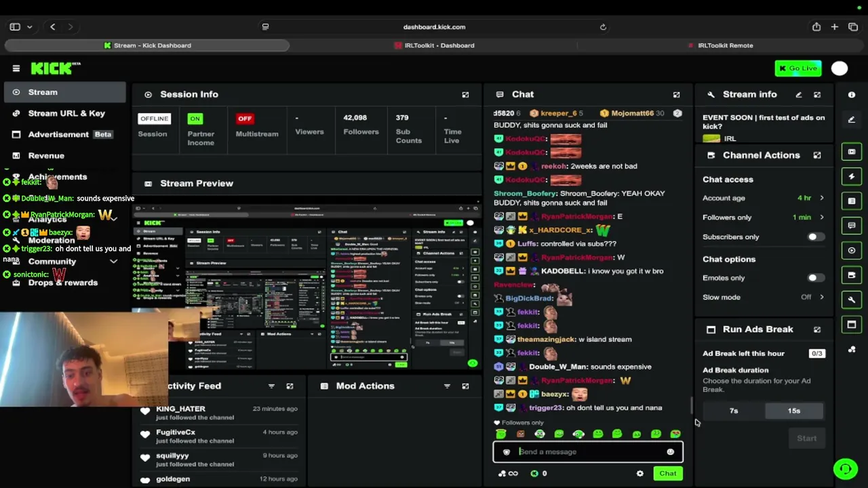Toggle the lightning bolt widget in right sidebar
The height and width of the screenshot is (488, 868).
click(852, 176)
